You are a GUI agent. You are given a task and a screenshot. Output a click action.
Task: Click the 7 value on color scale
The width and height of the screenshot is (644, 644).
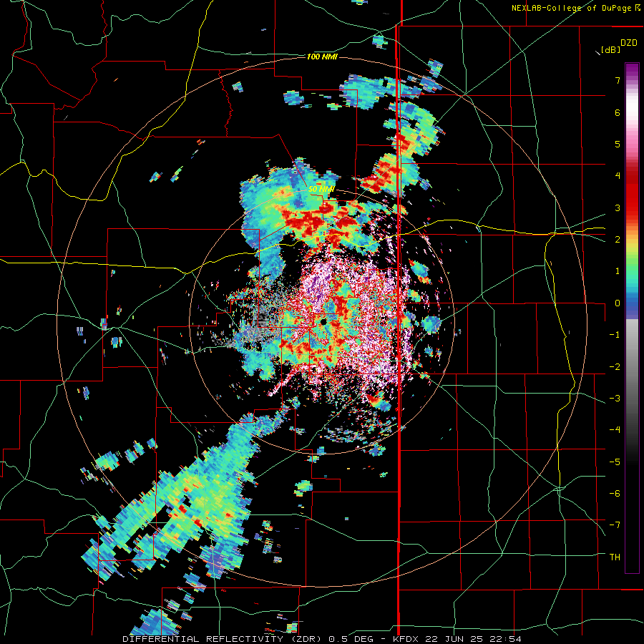[x=618, y=80]
